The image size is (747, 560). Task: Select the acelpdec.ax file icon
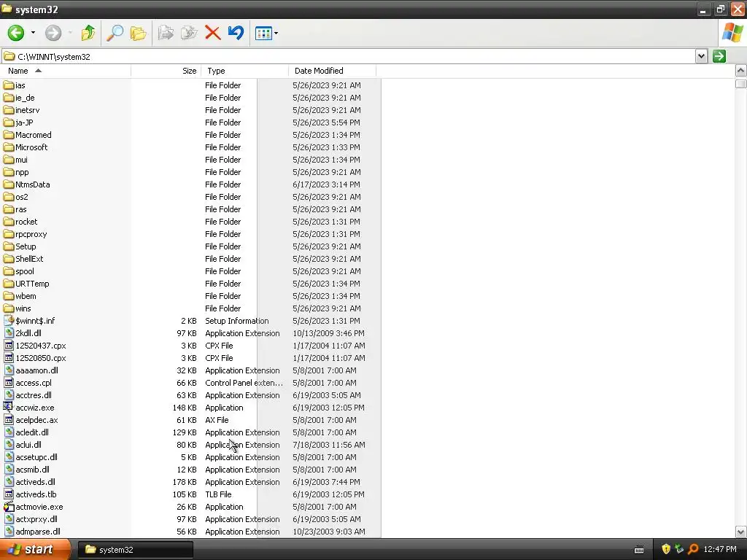point(9,419)
